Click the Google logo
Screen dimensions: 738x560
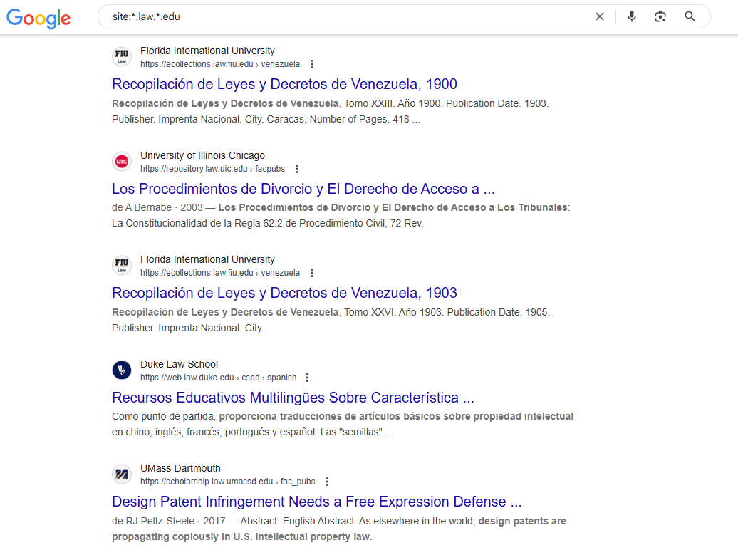point(38,18)
